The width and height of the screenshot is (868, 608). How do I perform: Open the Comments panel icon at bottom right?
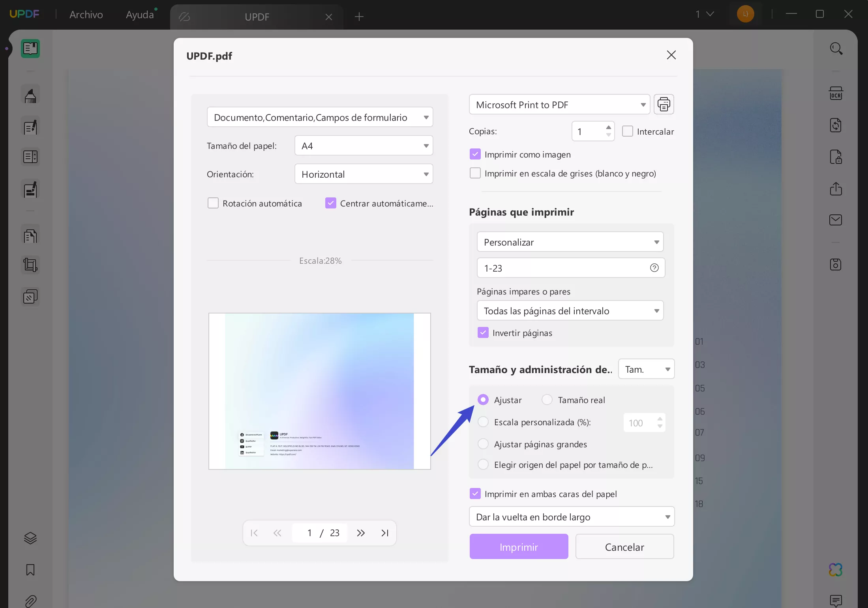(836, 601)
